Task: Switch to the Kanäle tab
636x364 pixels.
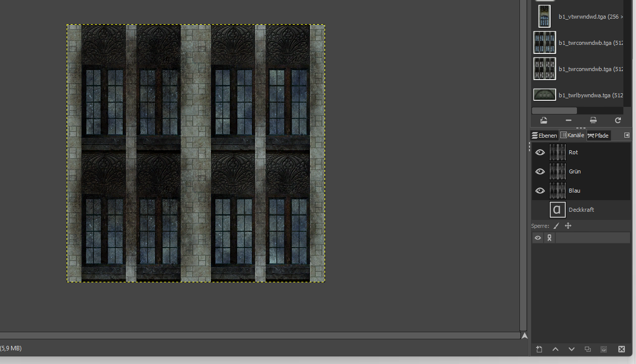Action: (x=572, y=135)
